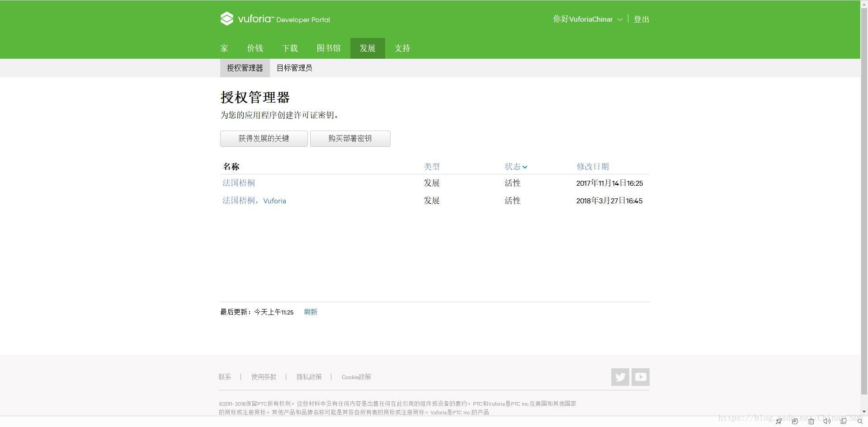The image size is (868, 427).
Task: Go to 家 home menu
Action: (x=224, y=48)
